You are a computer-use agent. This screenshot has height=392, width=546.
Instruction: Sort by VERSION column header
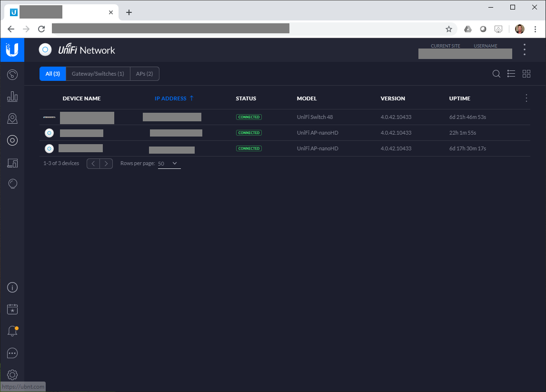pos(393,98)
